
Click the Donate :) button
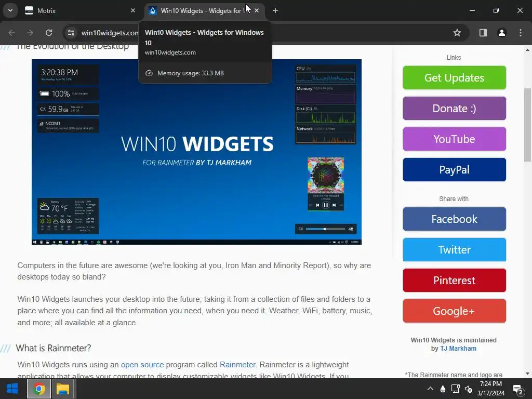[454, 108]
